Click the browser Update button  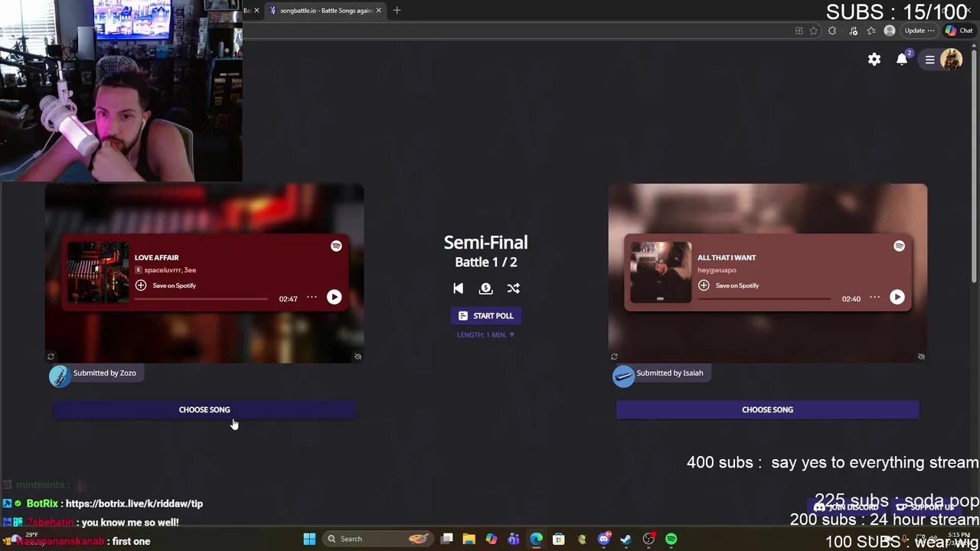click(x=919, y=31)
